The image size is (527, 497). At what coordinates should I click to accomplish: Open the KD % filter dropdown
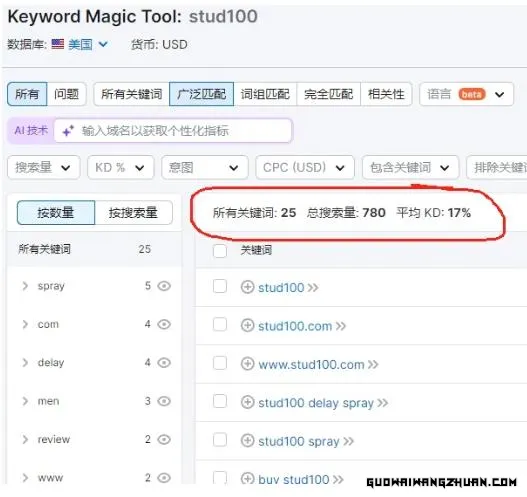[x=121, y=167]
